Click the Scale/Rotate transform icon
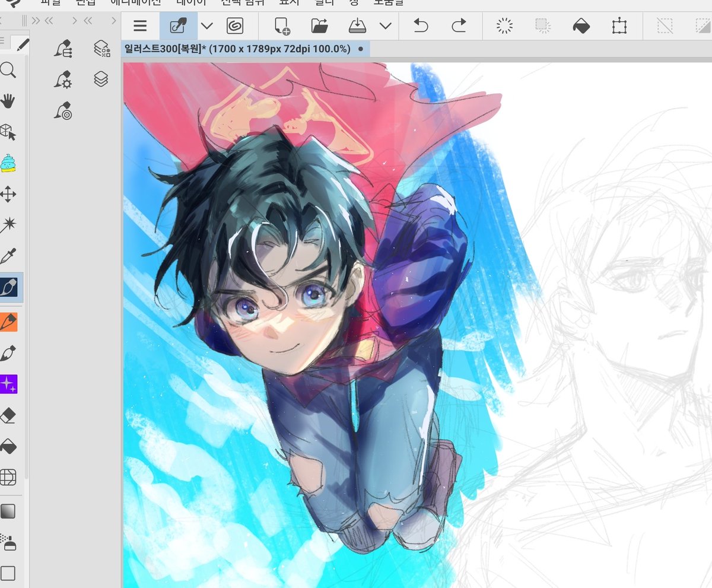712x588 pixels. (x=619, y=26)
